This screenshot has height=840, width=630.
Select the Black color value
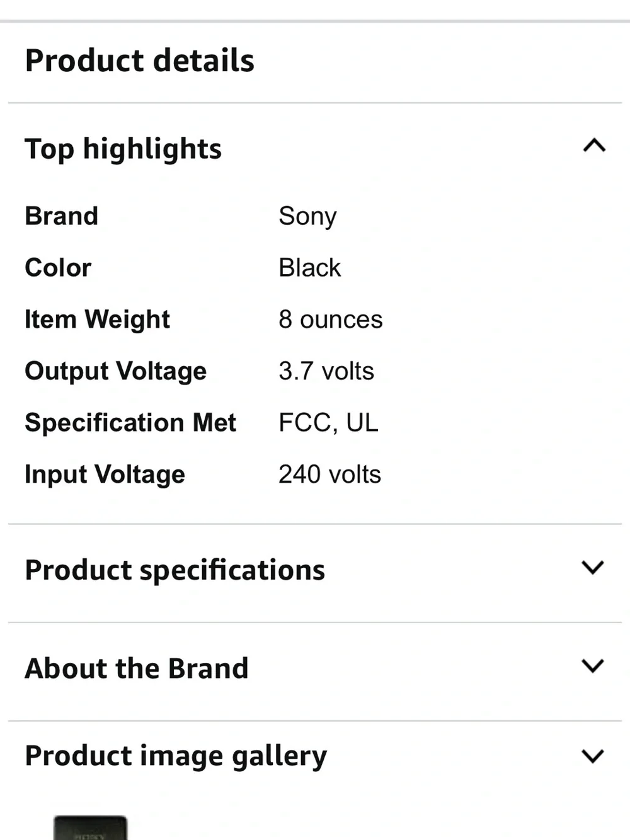(309, 268)
